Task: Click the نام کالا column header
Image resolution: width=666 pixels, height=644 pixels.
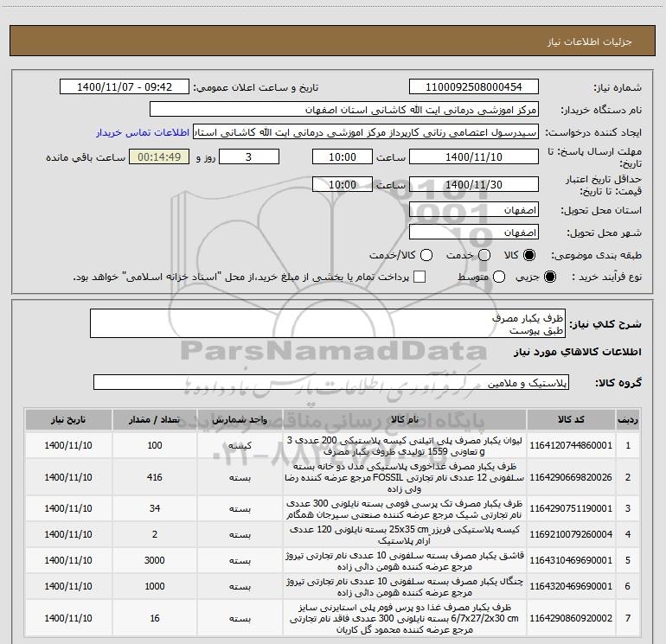Action: pos(405,419)
